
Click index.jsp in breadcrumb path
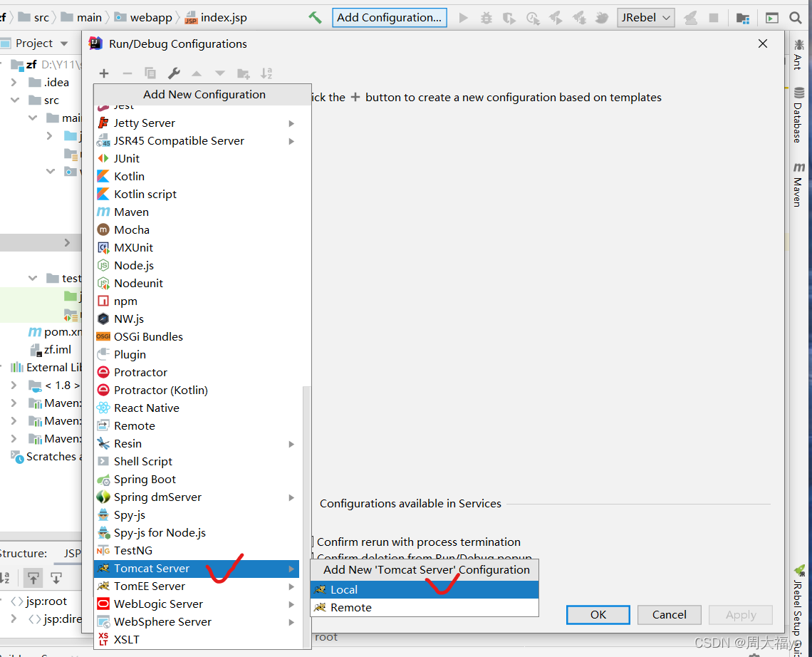tap(216, 18)
